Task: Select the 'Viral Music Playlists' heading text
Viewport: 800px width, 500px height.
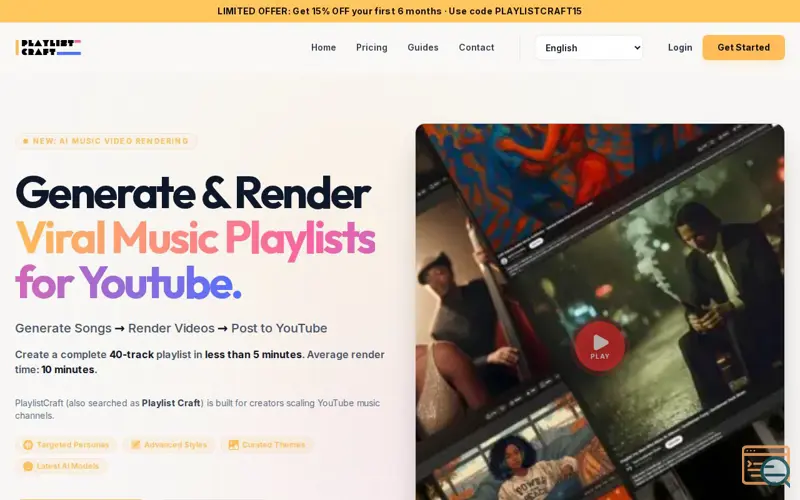Action: [x=195, y=238]
